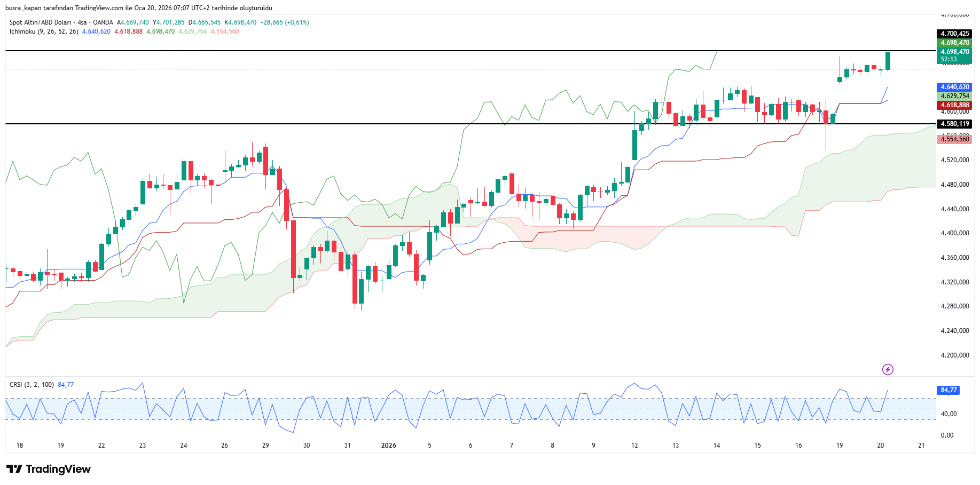This screenshot has width=980, height=485.
Task: Click the TradingView logo at bottom left
Action: 49,469
